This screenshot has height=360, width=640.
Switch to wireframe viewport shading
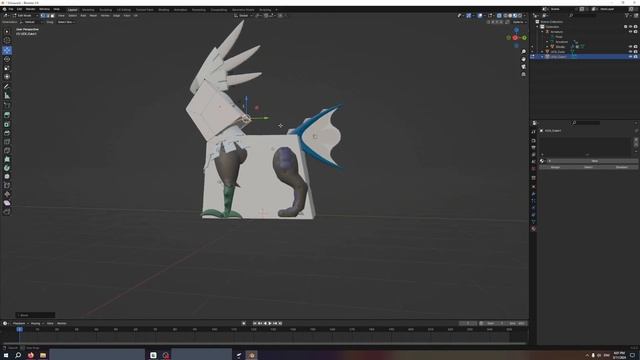coord(505,16)
